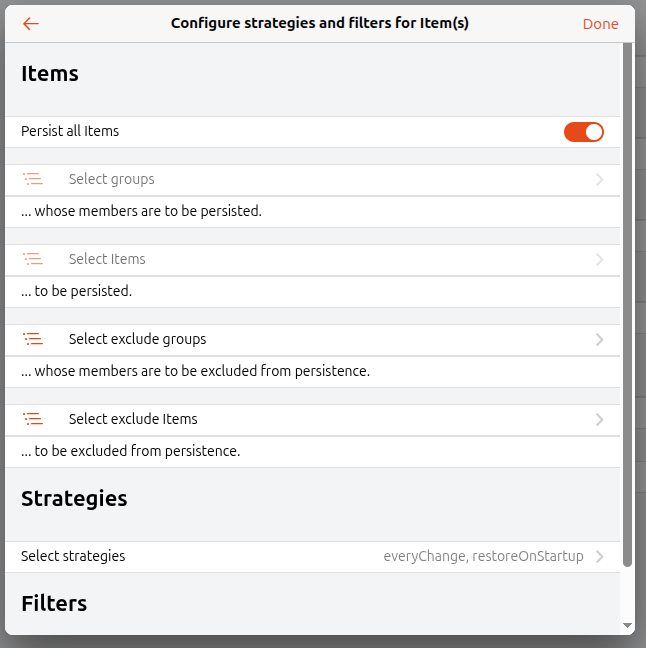
Task: Open Select exclude groups chevron
Action: 599,340
